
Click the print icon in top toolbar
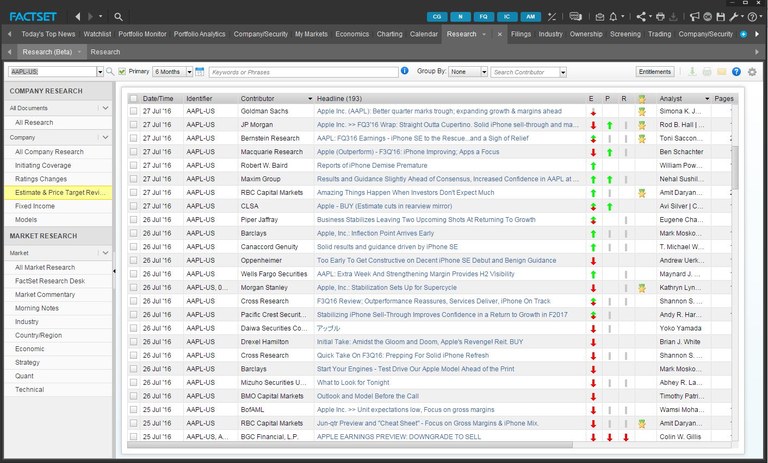pyautogui.click(x=660, y=17)
